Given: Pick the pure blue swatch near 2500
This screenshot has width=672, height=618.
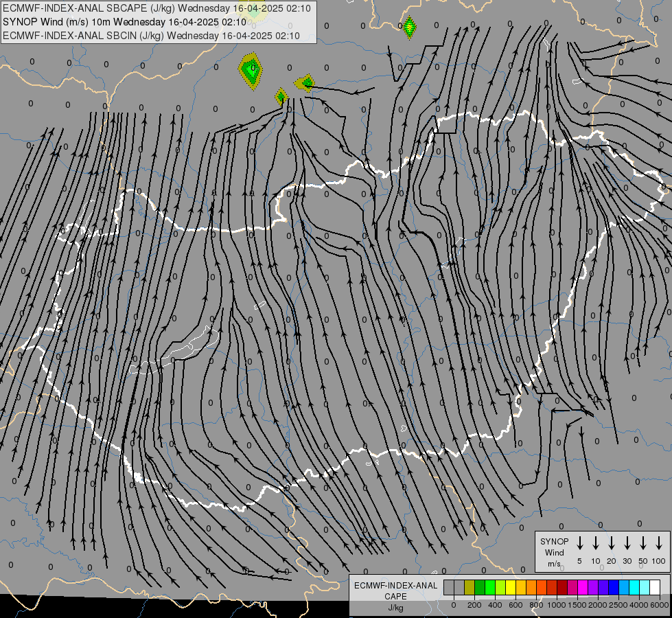Looking at the screenshot, I should [613, 587].
